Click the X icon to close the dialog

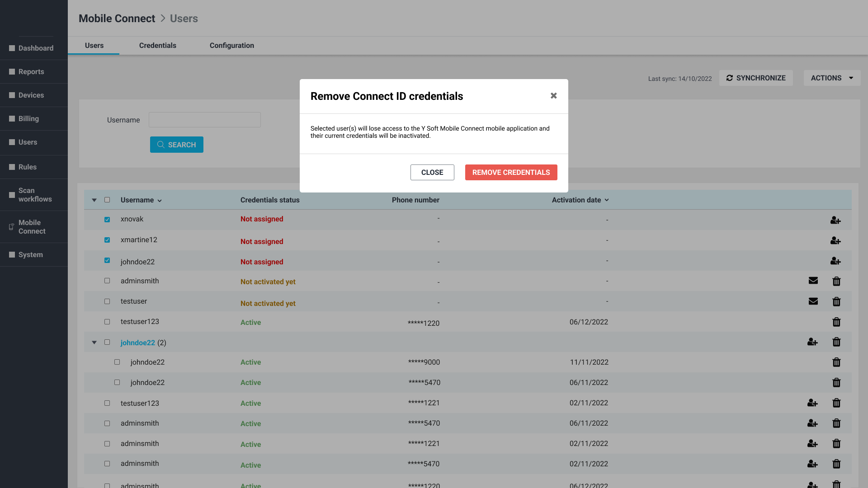coord(553,96)
